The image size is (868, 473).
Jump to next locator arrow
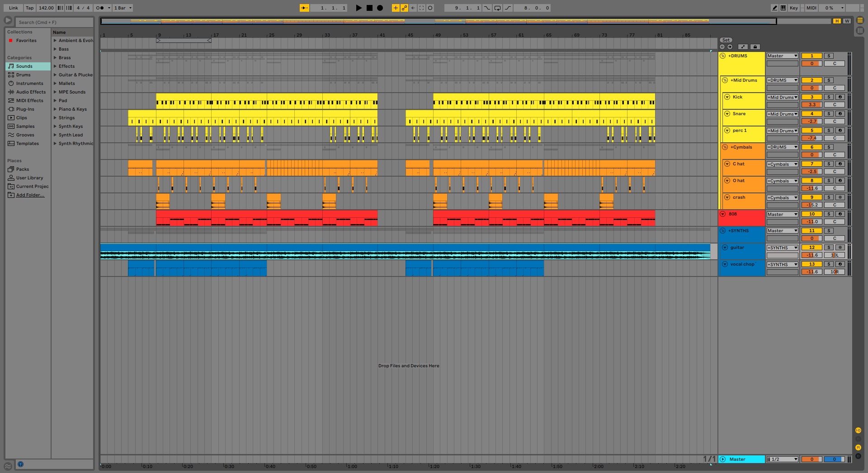coord(730,47)
